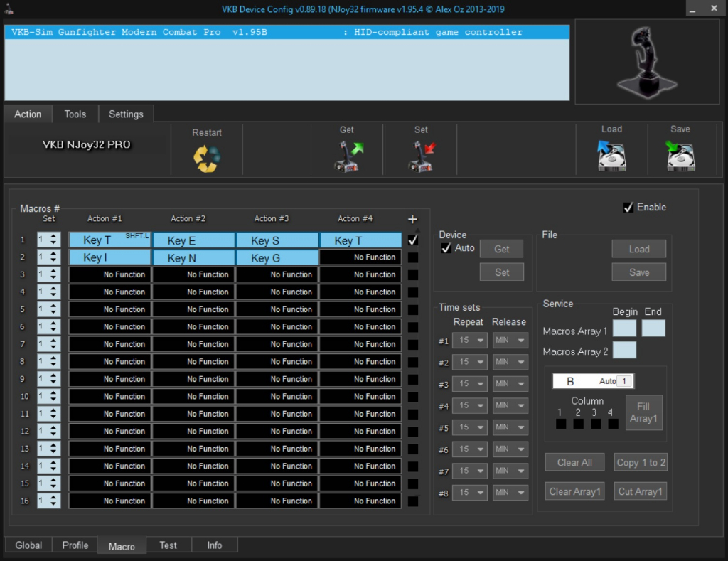Open the #2 Repeat dropdown
The image size is (728, 561).
[x=470, y=362]
